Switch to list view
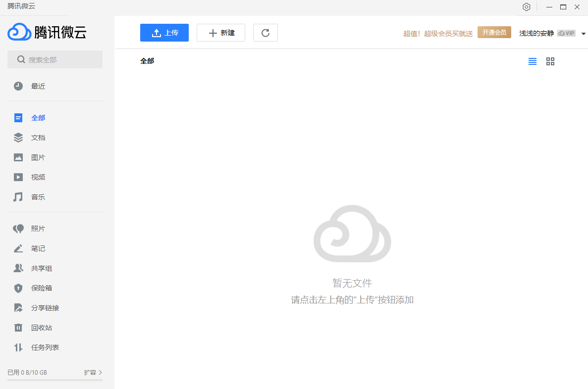The height and width of the screenshot is (389, 588). (533, 61)
